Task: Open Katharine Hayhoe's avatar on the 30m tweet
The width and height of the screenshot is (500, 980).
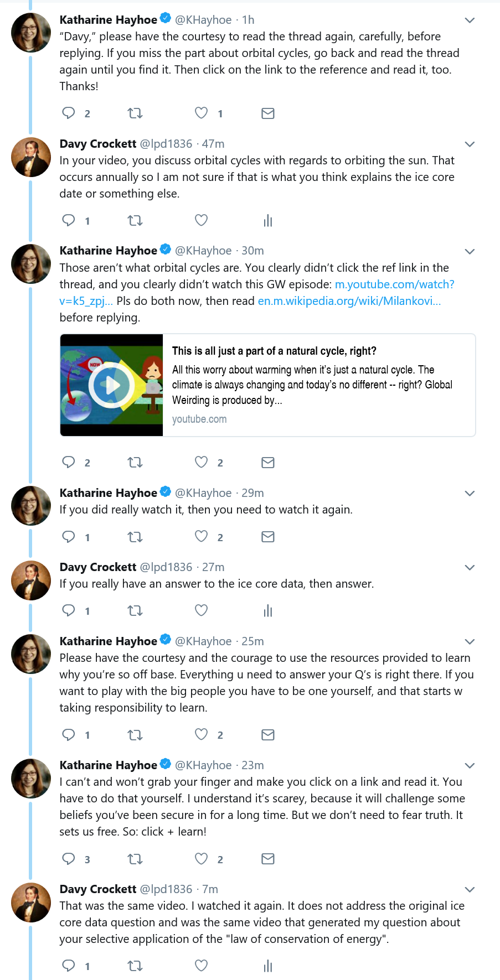Action: [x=31, y=264]
